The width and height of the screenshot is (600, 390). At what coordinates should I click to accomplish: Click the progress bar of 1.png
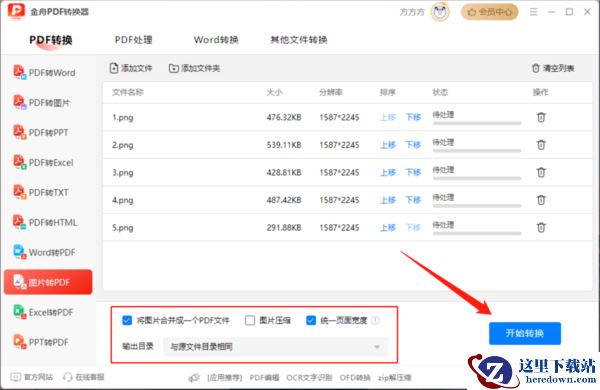[477, 123]
